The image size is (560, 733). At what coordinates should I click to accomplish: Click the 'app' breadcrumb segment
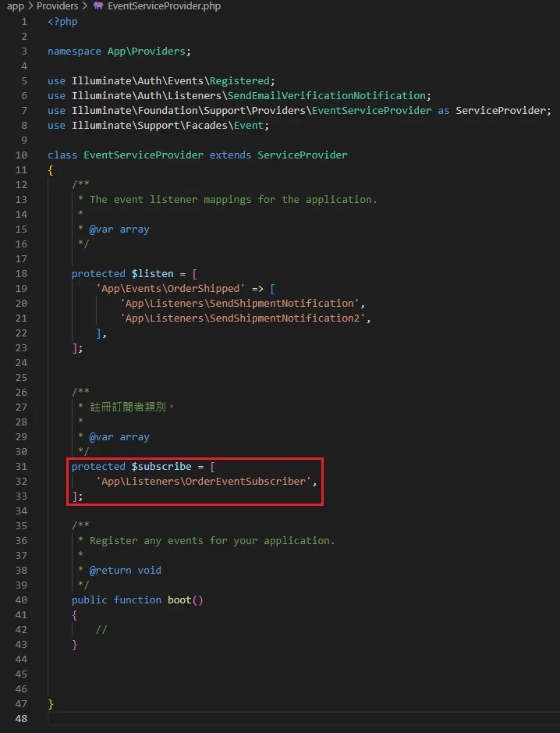point(15,6)
